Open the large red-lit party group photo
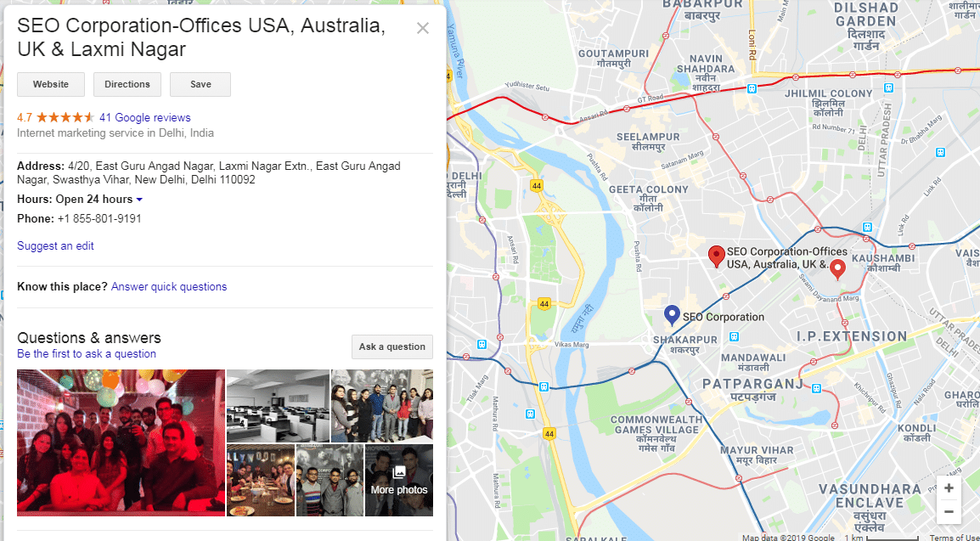980x541 pixels. pyautogui.click(x=121, y=443)
